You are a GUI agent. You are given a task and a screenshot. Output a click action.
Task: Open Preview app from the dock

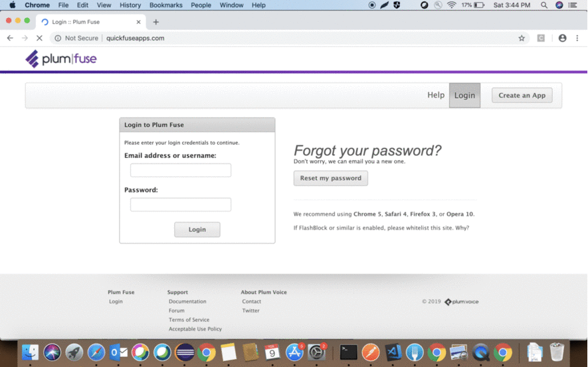point(458,352)
